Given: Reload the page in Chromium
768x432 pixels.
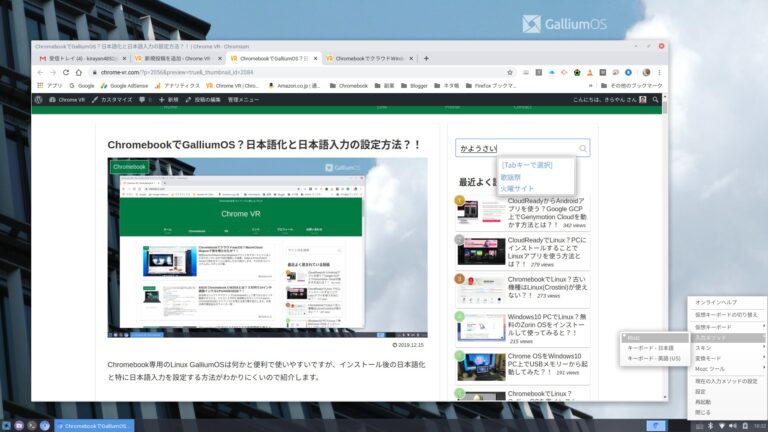Looking at the screenshot, I should (66, 72).
